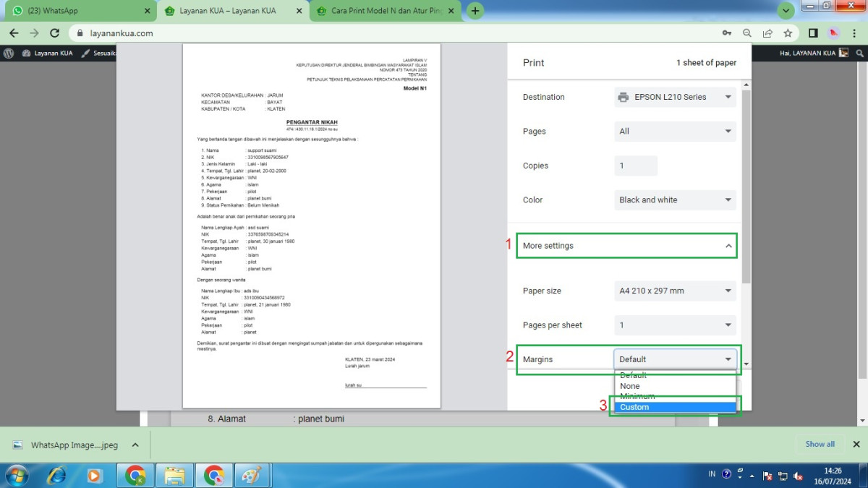Click the Margins dropdown showing Default
Image resolution: width=868 pixels, height=488 pixels.
675,359
